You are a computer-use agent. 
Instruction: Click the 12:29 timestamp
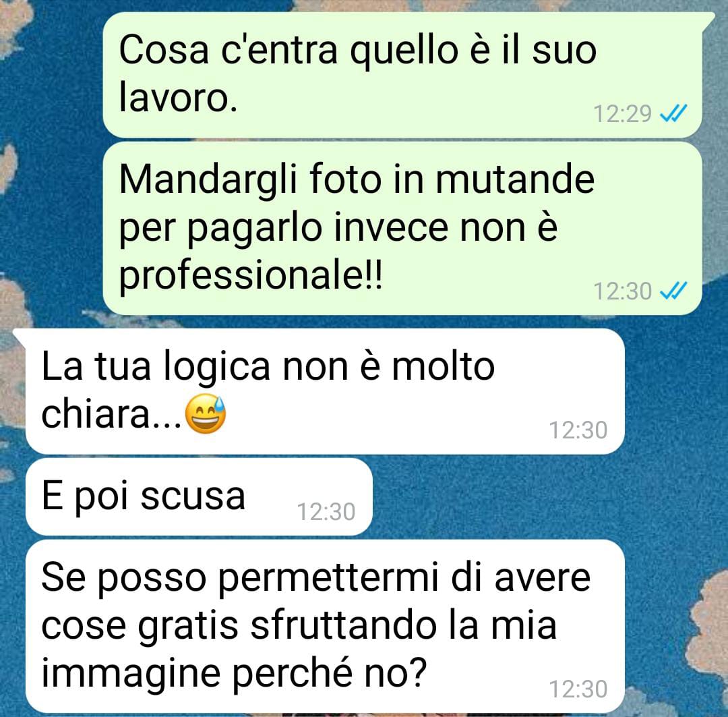click(x=622, y=113)
